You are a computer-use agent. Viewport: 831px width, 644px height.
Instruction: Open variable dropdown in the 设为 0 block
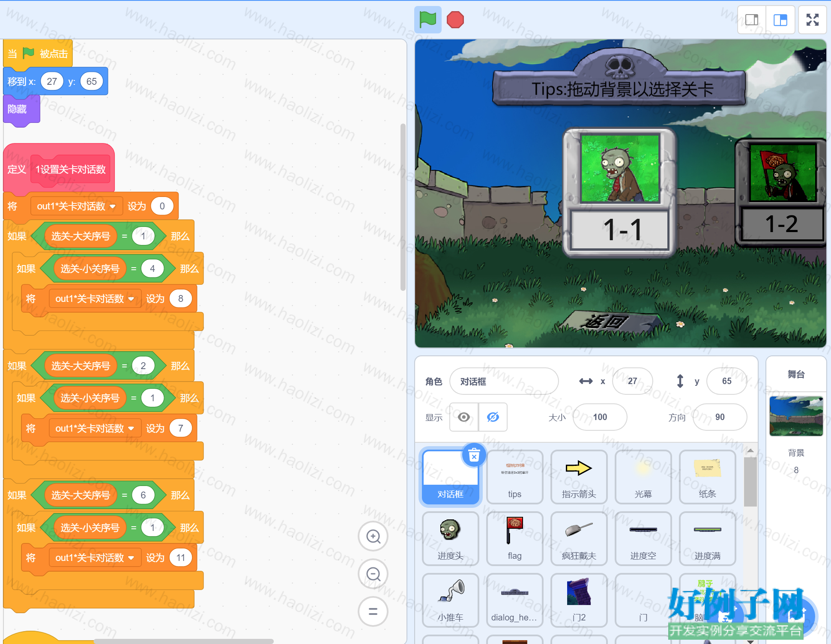(77, 206)
